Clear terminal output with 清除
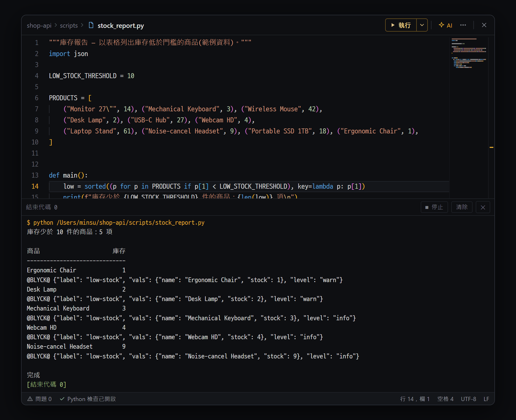This screenshot has height=420, width=516. point(462,207)
